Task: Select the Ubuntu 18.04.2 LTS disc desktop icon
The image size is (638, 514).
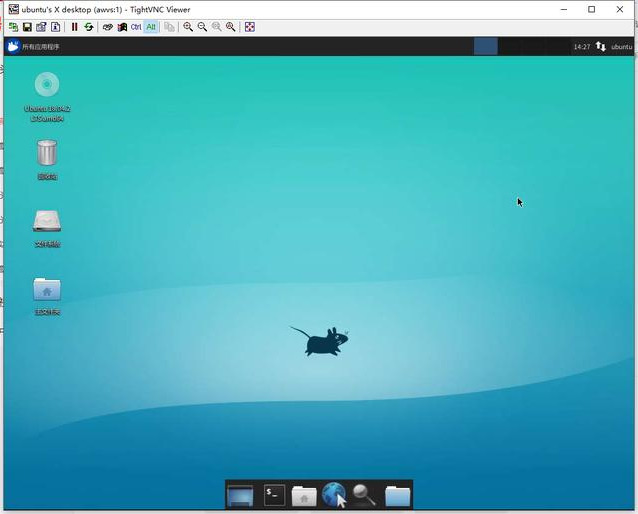Action: 47,97
